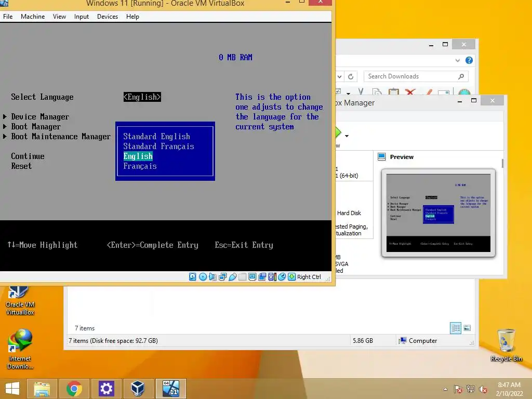
Task: Click the VM preview thumbnail
Action: point(438,212)
